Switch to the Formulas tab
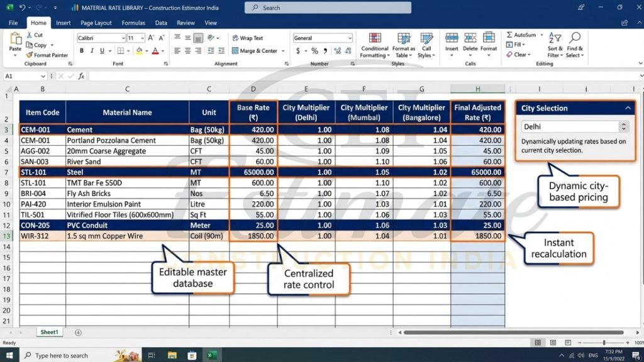 tap(133, 23)
